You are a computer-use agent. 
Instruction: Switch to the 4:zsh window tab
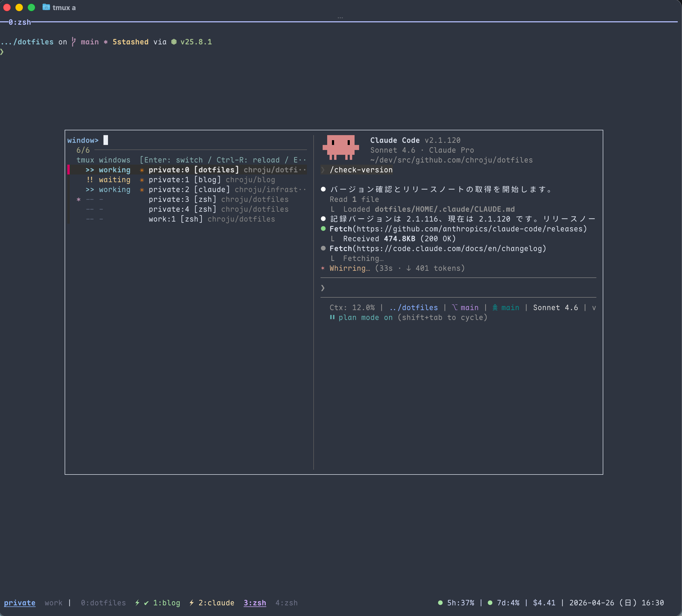point(286,603)
